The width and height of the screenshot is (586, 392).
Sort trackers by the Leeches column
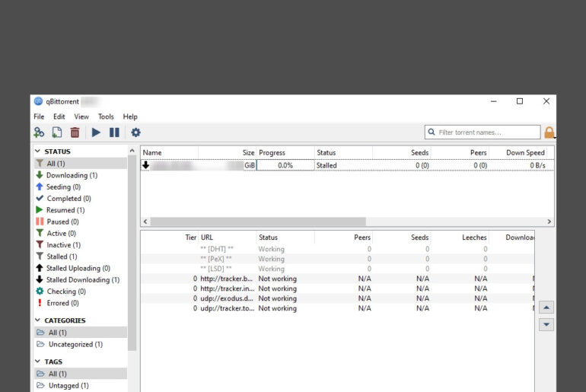point(460,237)
